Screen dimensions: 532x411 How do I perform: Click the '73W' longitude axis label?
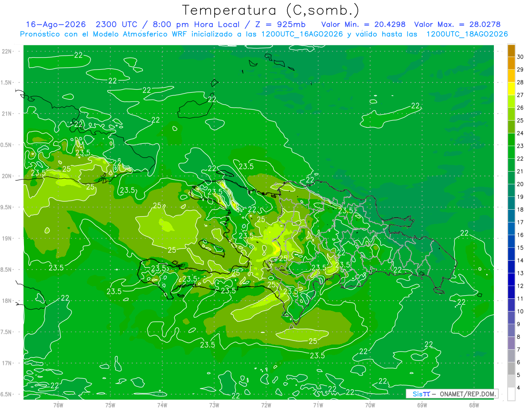point(214,405)
